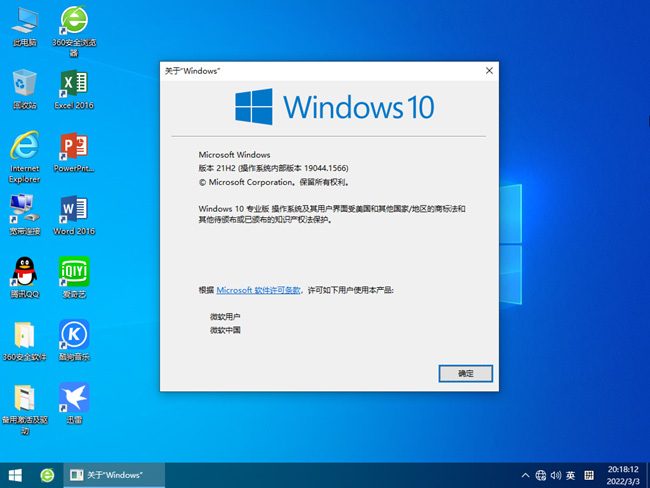The width and height of the screenshot is (650, 488).
Task: Open Word 2016 shortcut
Action: point(74,216)
